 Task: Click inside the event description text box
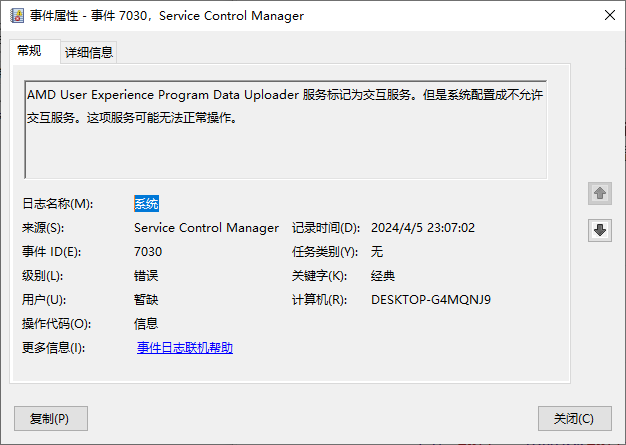(x=285, y=130)
